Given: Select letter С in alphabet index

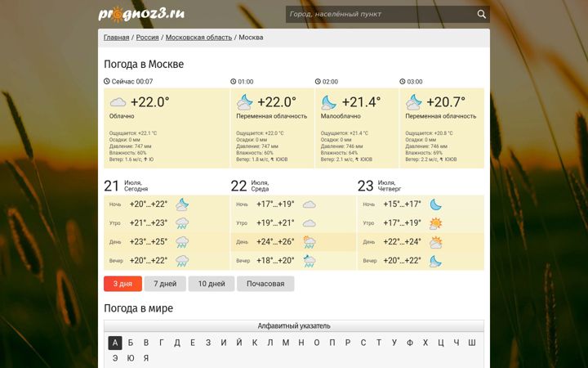Looking at the screenshot, I should coord(363,343).
